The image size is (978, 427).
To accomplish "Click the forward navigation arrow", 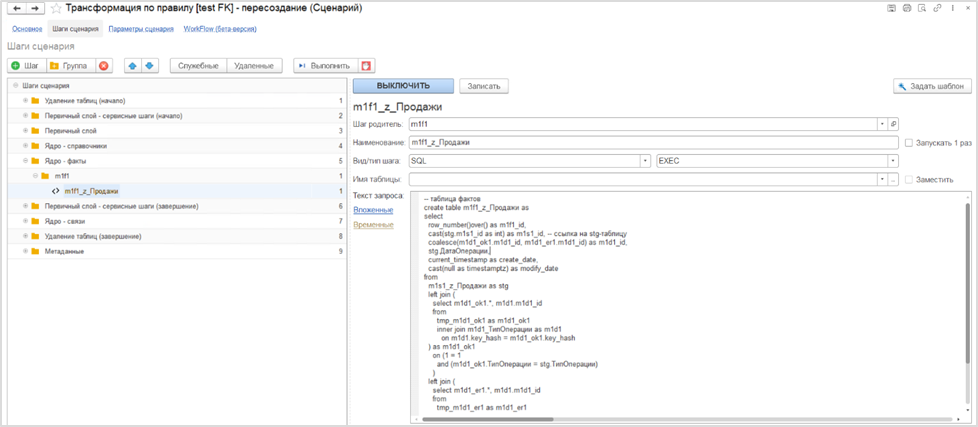I will [x=36, y=9].
